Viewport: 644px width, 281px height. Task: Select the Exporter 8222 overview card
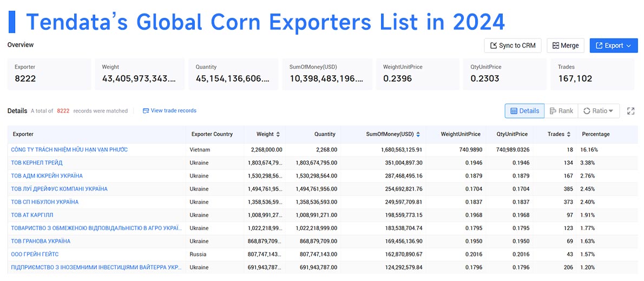[x=49, y=74]
